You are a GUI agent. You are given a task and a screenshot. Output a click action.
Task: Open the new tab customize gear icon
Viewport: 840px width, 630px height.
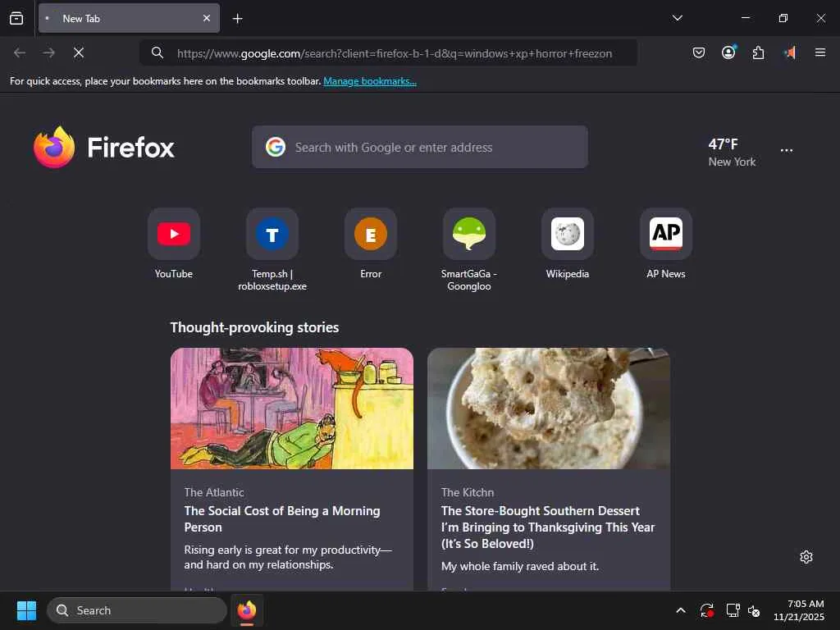806,557
